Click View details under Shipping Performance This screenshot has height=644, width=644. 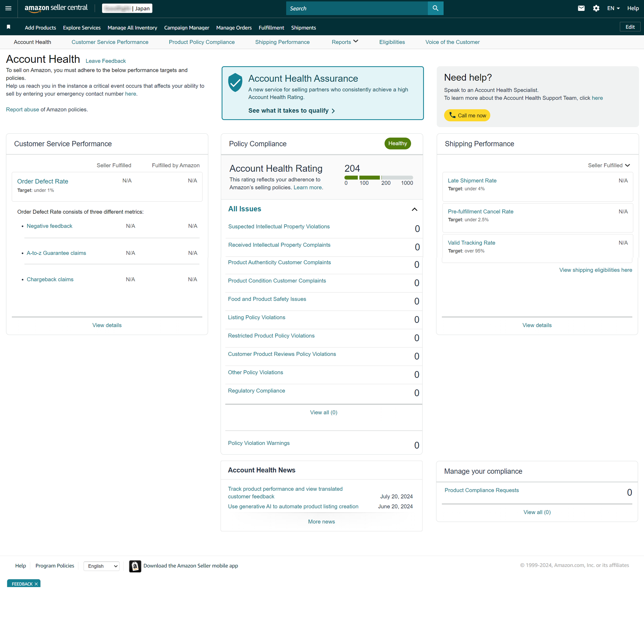click(537, 325)
